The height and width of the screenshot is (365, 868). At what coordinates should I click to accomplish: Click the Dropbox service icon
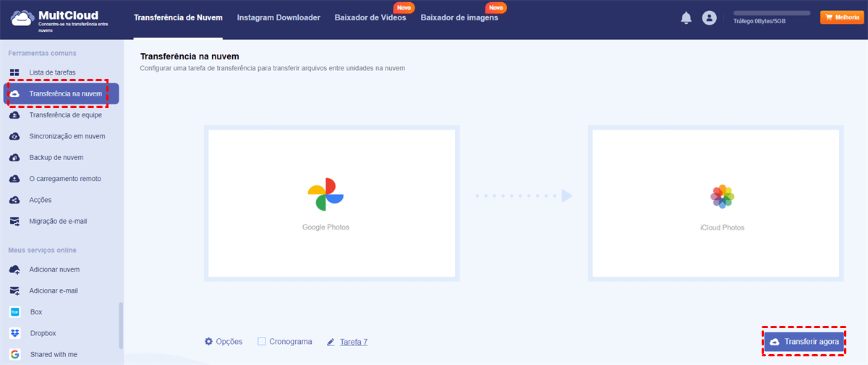[x=14, y=333]
